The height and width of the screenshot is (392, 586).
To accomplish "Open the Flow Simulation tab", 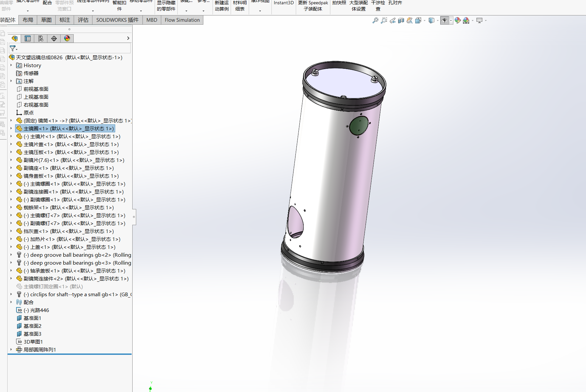I will pyautogui.click(x=182, y=20).
